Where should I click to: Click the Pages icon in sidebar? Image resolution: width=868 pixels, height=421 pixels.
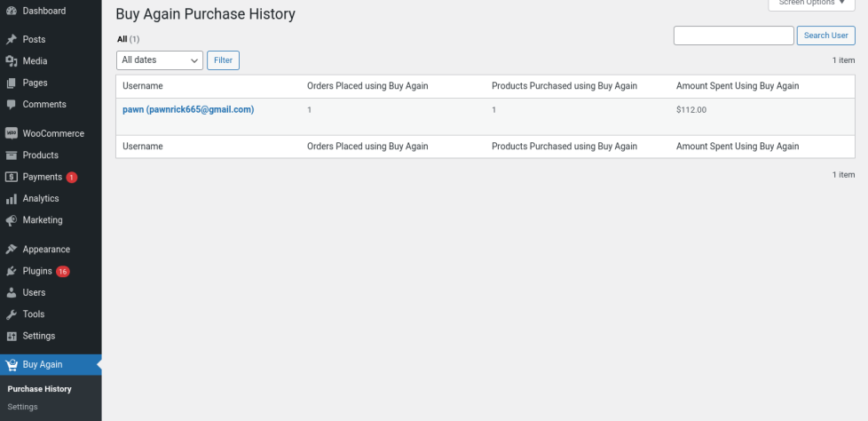pos(12,83)
